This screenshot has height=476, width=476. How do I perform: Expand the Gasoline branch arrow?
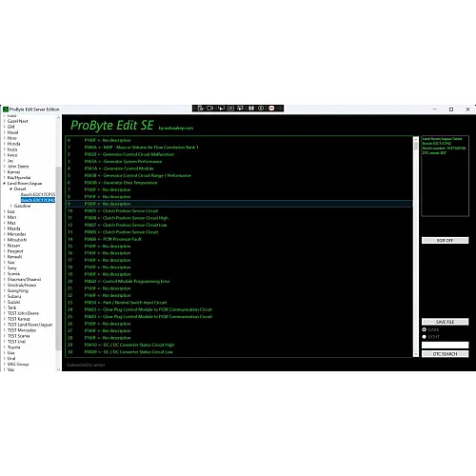[10, 206]
